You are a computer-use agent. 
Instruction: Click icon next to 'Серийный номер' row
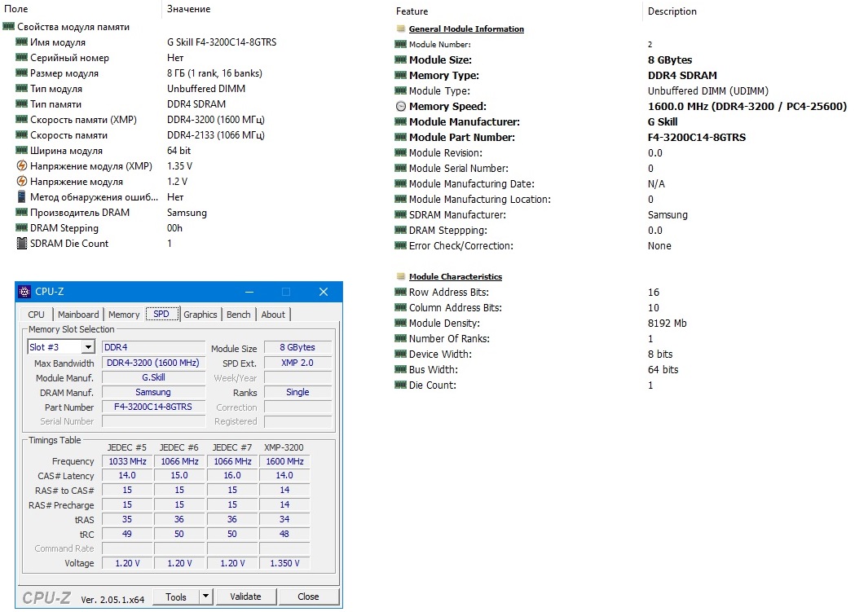pos(21,58)
